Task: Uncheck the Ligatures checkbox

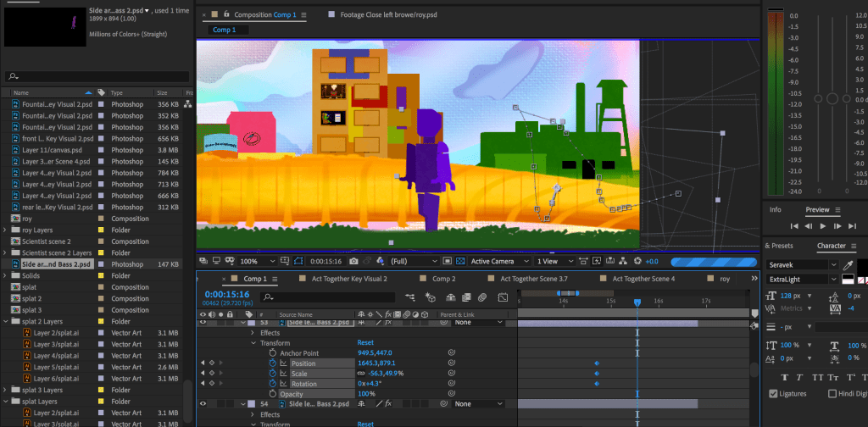Action: 773,394
